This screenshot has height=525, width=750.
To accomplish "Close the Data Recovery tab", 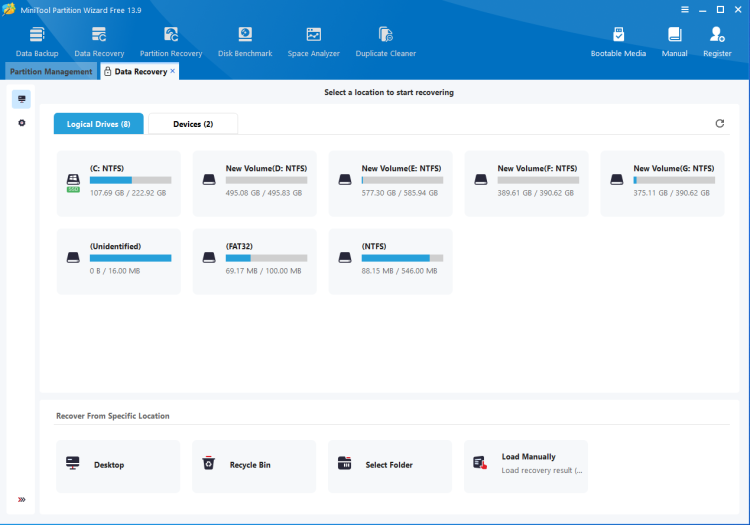I will tap(173, 71).
